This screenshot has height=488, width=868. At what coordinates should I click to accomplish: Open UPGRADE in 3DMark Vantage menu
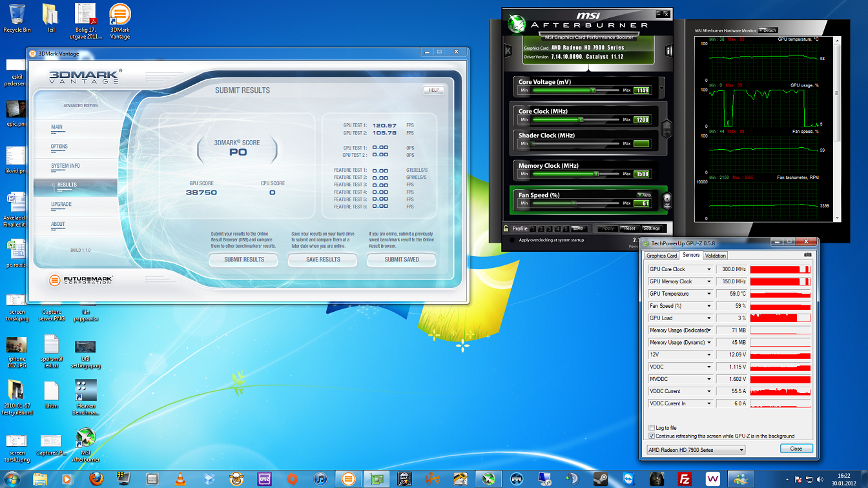pyautogui.click(x=75, y=205)
